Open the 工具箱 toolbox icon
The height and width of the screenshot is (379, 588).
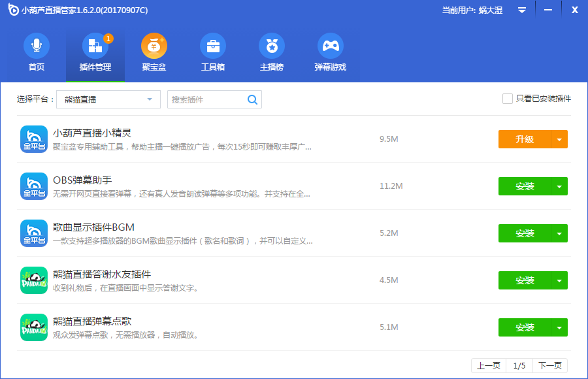(213, 46)
